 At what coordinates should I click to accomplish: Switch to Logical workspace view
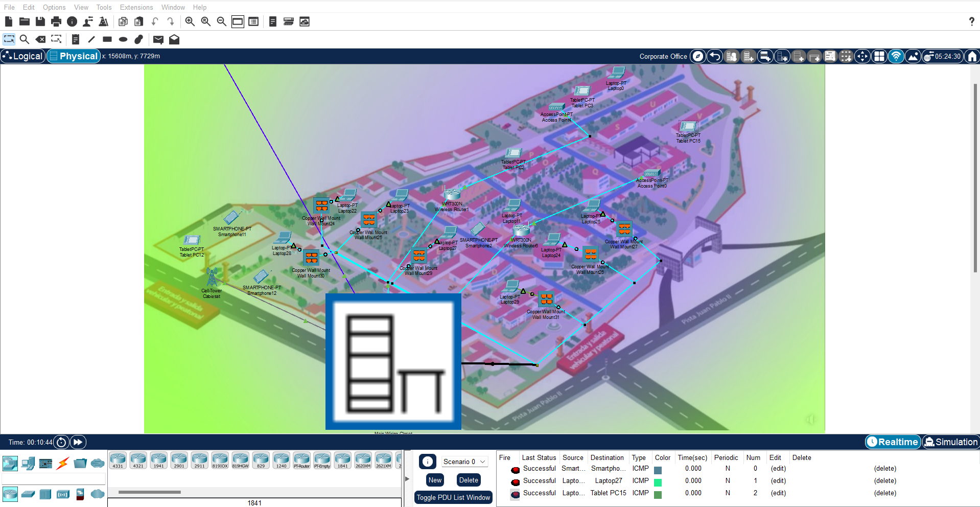23,56
